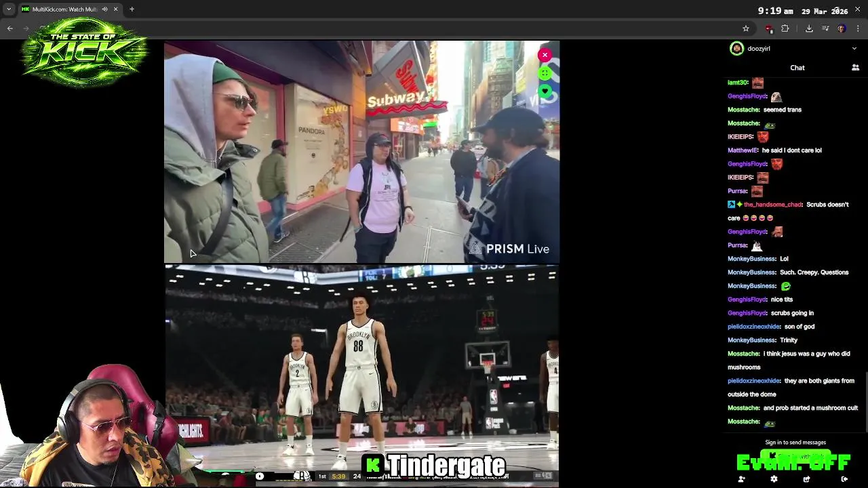The height and width of the screenshot is (488, 868).
Task: Click the Chat header label
Action: coord(797,68)
